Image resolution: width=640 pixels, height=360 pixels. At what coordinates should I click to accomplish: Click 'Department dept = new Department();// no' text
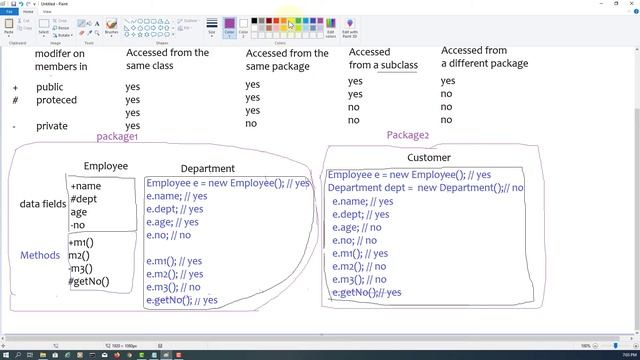tap(425, 188)
